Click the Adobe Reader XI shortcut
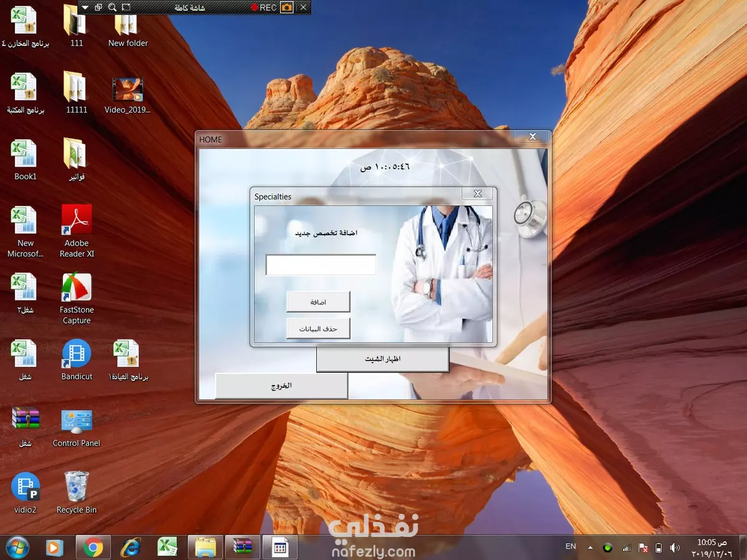This screenshot has height=560, width=747. click(x=77, y=231)
